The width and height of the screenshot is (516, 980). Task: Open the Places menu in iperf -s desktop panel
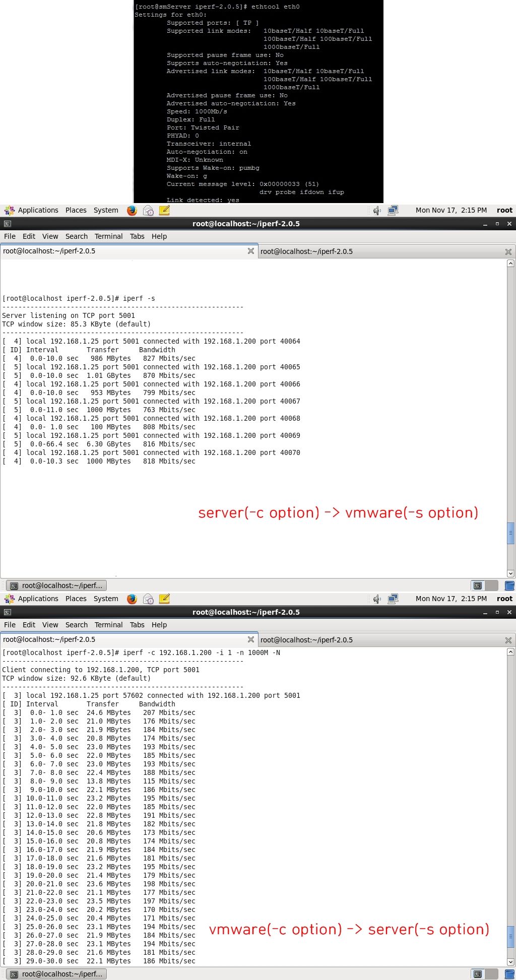pos(76,211)
